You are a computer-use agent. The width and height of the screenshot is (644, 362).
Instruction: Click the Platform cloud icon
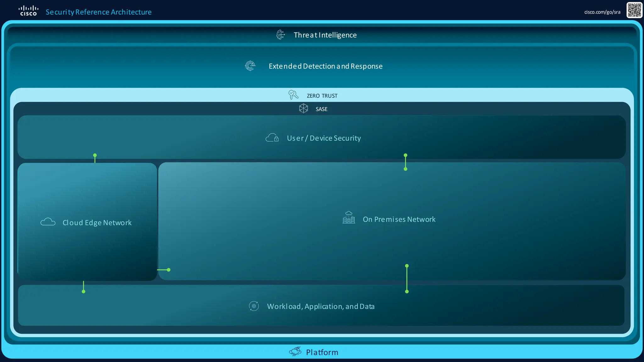[295, 352]
